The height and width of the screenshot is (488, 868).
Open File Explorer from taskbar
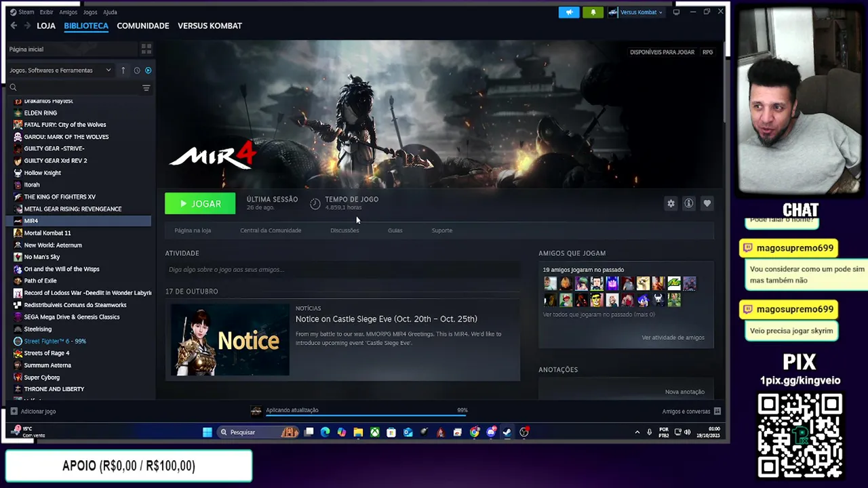[x=358, y=432]
